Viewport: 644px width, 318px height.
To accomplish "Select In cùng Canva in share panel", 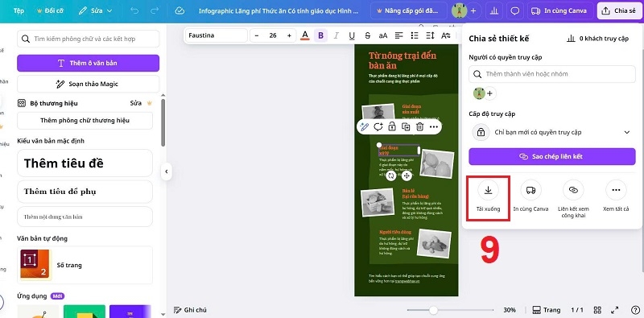I will pos(530,196).
